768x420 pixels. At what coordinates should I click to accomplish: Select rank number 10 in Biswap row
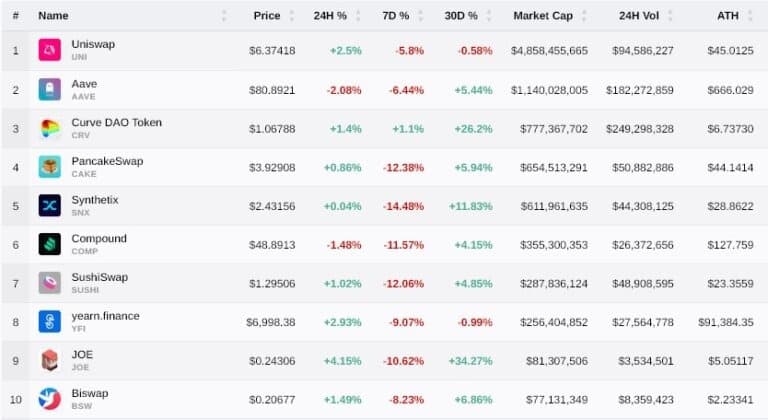click(16, 400)
